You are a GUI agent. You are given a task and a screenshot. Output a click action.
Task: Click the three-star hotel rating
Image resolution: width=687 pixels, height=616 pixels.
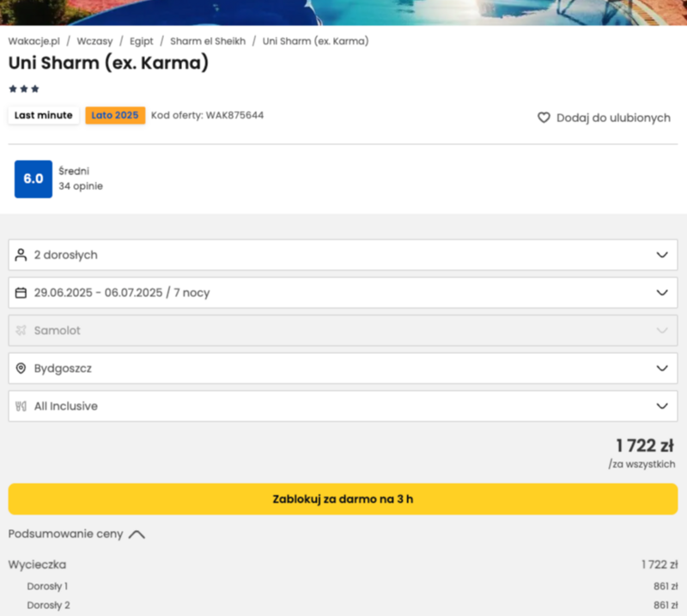24,89
